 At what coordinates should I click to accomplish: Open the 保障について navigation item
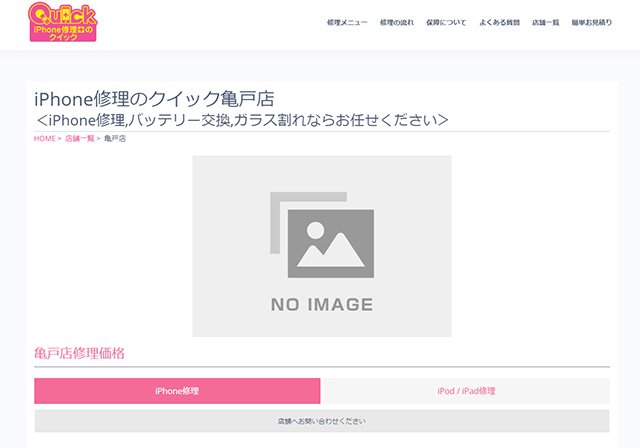pyautogui.click(x=446, y=23)
